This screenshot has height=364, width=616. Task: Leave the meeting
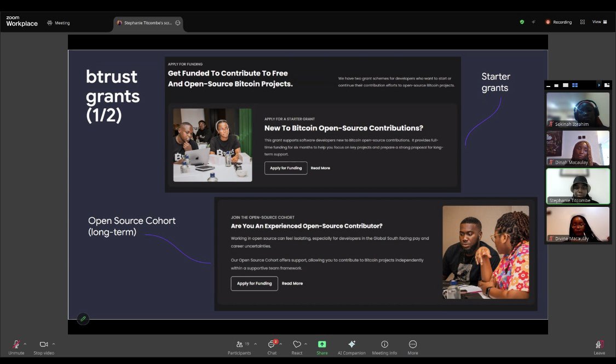coord(599,347)
